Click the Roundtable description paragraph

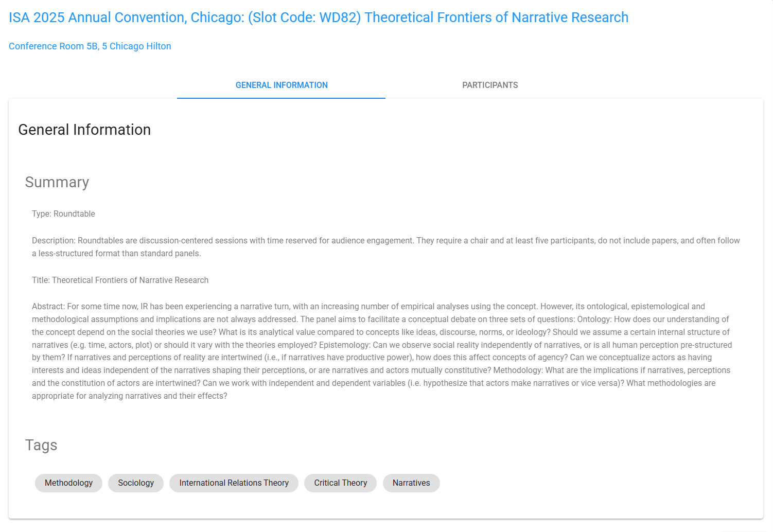tap(386, 247)
